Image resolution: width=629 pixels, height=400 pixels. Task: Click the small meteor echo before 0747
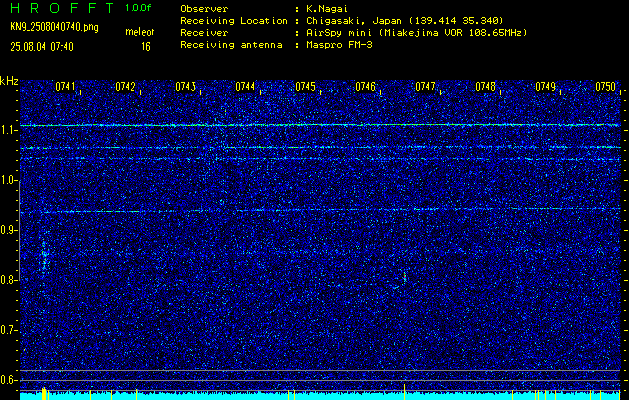[404, 278]
